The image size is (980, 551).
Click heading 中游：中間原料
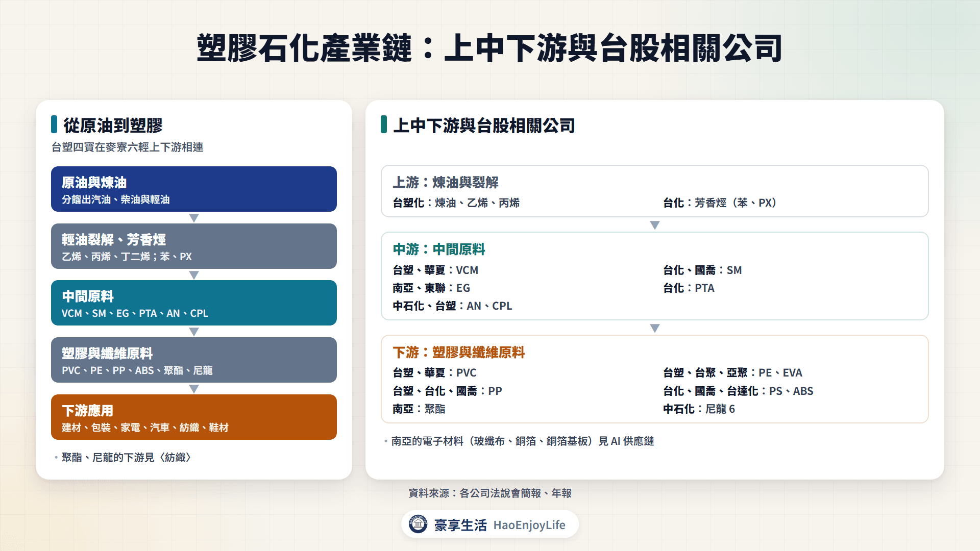click(439, 249)
